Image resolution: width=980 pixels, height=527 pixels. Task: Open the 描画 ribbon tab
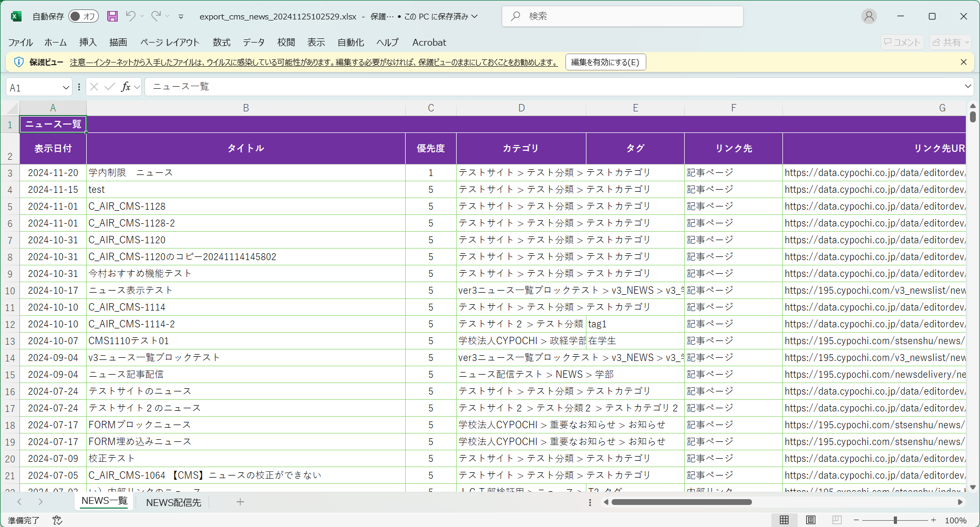[118, 43]
